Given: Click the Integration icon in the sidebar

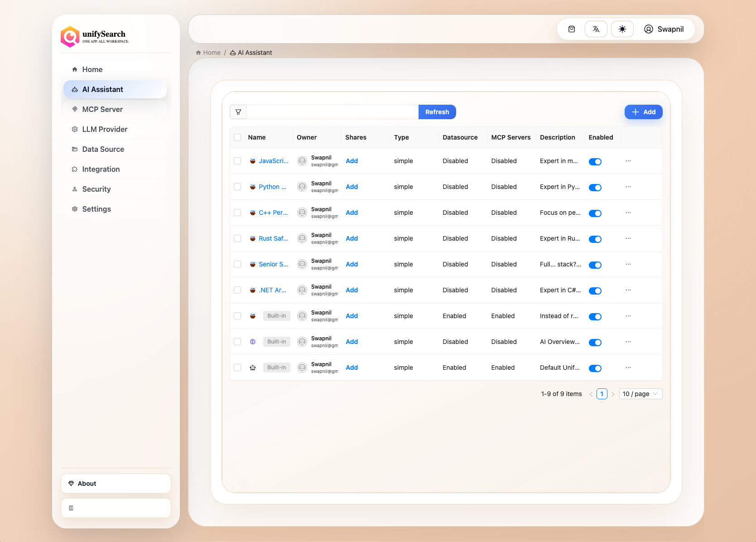Looking at the screenshot, I should point(75,169).
